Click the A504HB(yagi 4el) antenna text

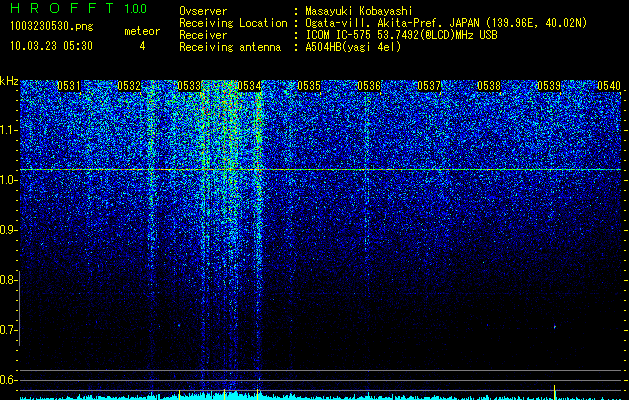tap(353, 47)
